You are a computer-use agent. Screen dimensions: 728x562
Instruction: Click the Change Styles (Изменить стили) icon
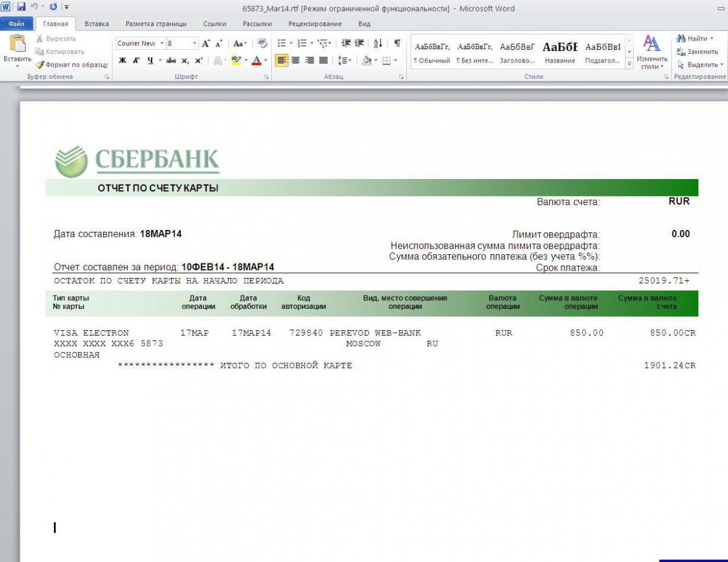[652, 44]
